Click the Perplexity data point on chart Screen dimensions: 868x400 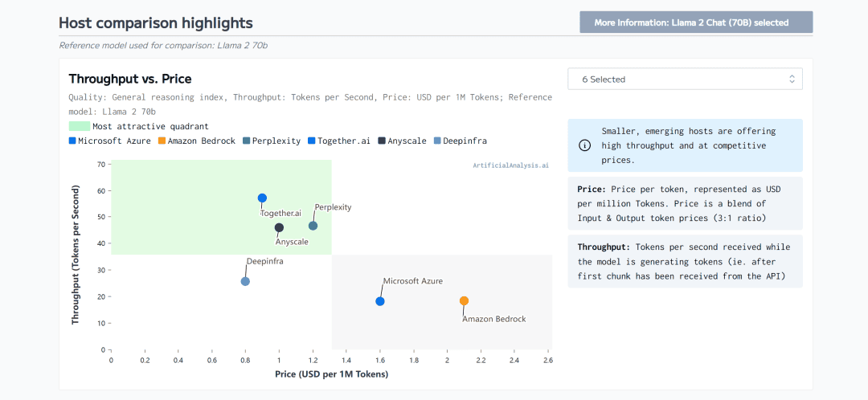click(x=313, y=226)
